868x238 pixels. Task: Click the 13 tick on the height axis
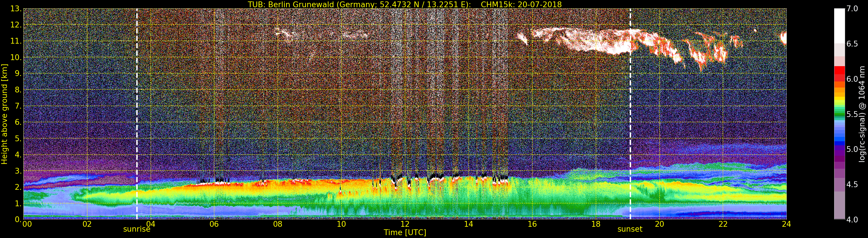[15, 9]
